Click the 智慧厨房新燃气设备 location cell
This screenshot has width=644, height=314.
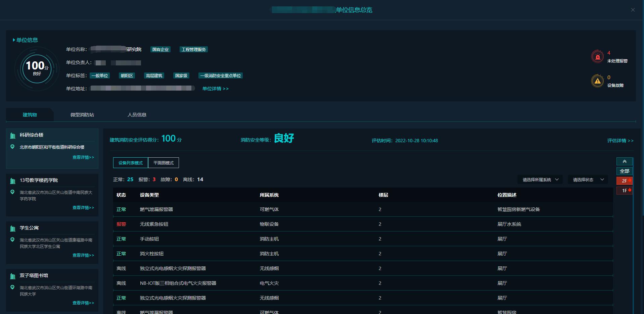[x=518, y=209]
